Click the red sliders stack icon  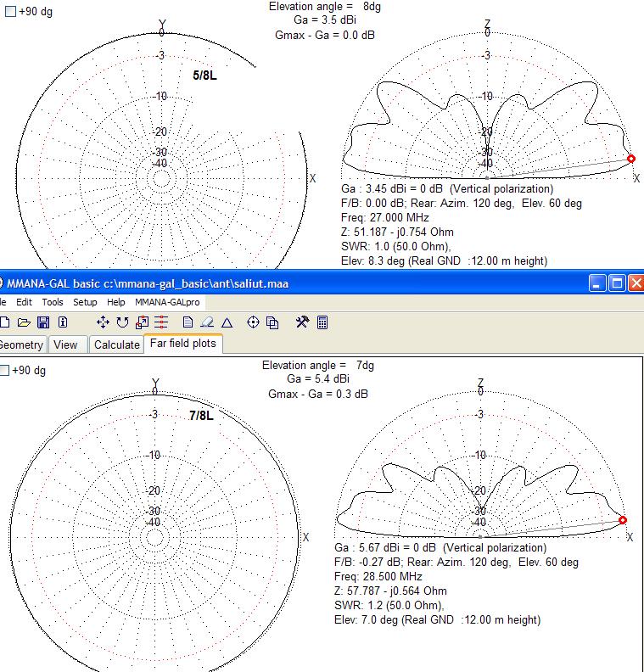(x=161, y=322)
